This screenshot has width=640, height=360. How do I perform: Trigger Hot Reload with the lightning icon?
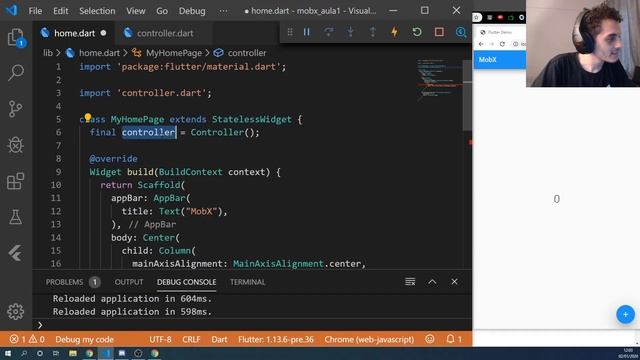coord(395,32)
